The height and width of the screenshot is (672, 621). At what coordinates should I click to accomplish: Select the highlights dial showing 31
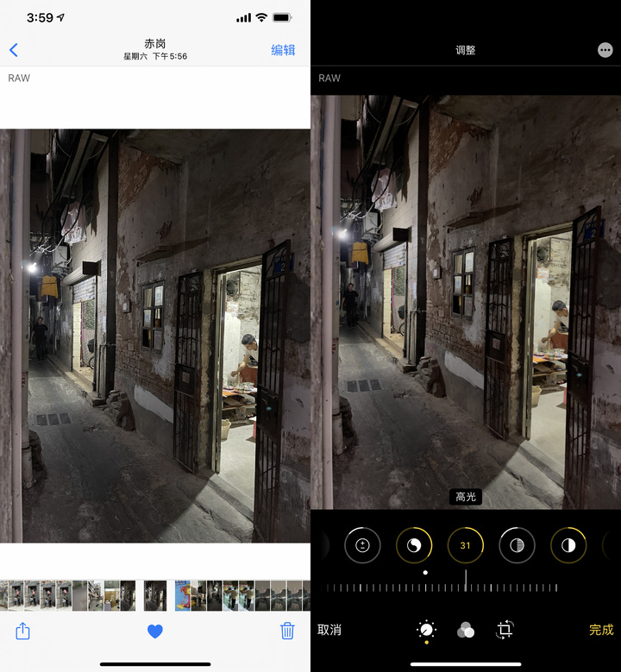click(x=466, y=545)
